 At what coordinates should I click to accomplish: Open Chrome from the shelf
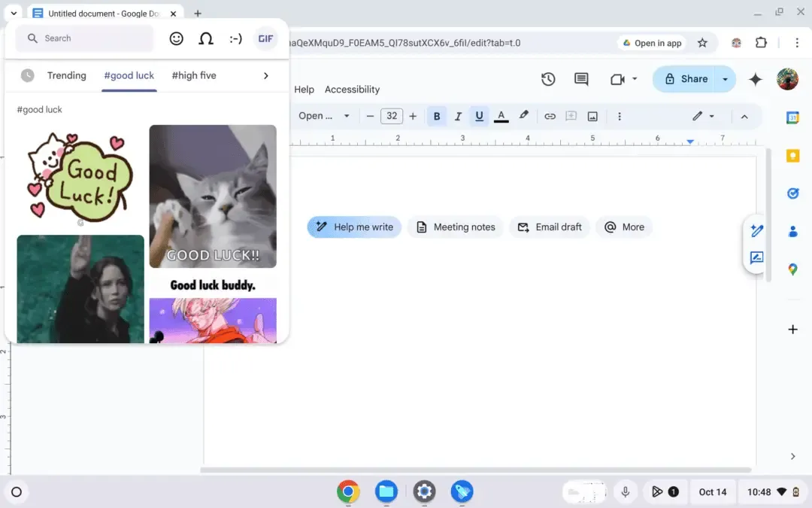coord(348,491)
